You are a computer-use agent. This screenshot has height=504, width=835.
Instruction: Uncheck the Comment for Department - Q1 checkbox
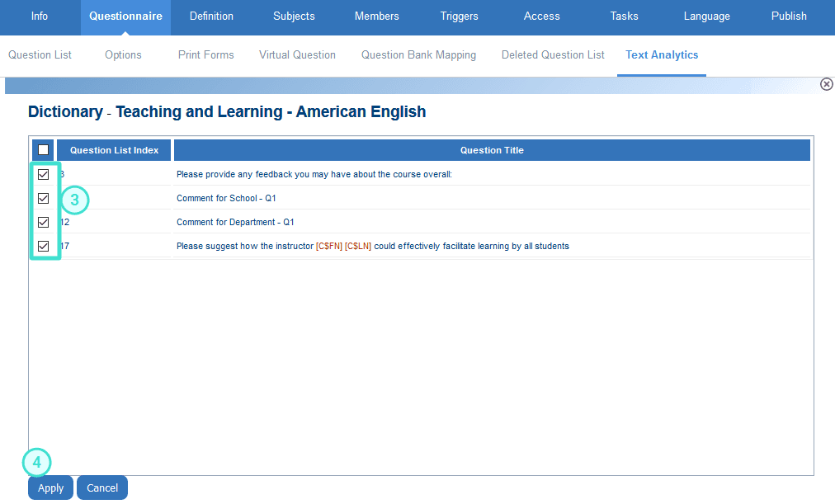(45, 222)
